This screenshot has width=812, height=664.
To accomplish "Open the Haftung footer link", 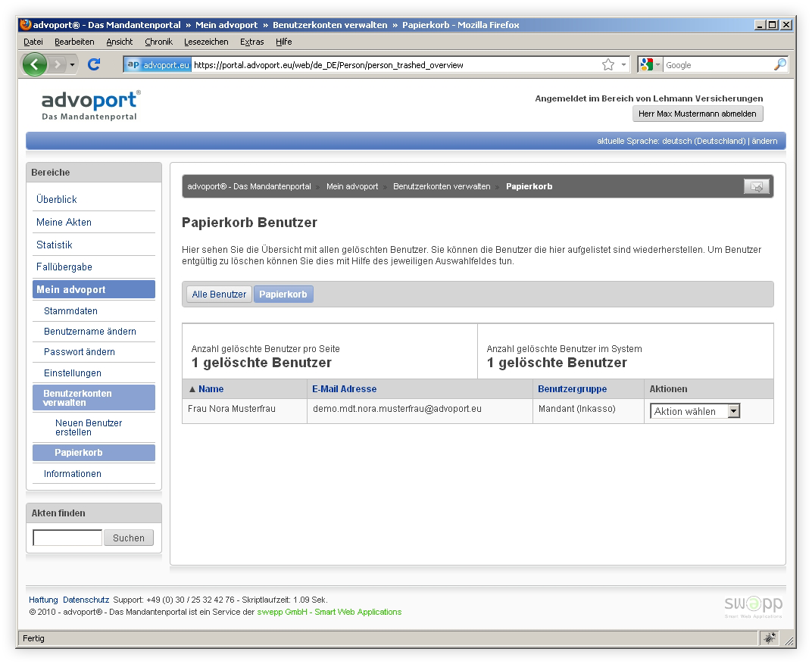I will coord(43,600).
